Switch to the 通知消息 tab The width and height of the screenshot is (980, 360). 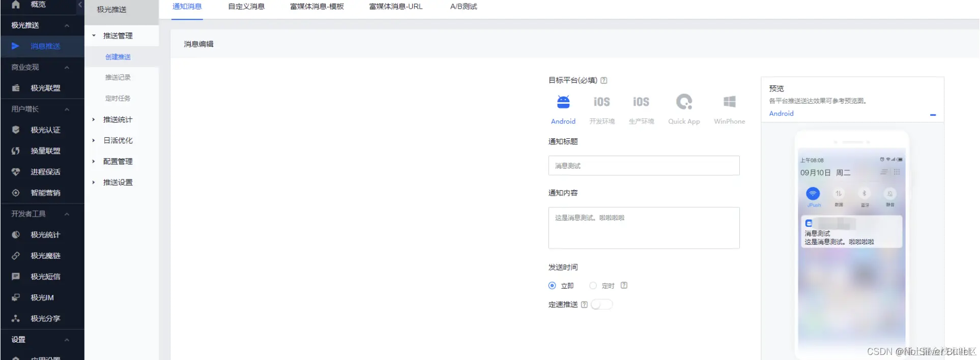(187, 7)
